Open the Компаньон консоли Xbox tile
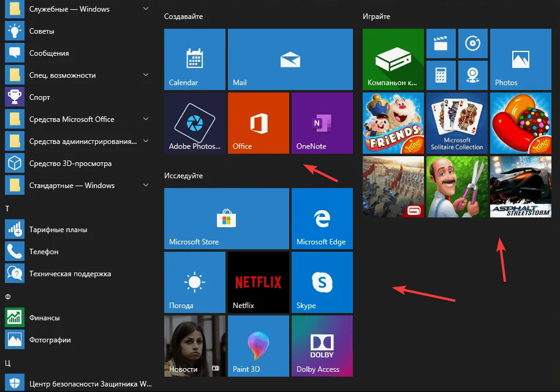The image size is (560, 392). tap(393, 59)
